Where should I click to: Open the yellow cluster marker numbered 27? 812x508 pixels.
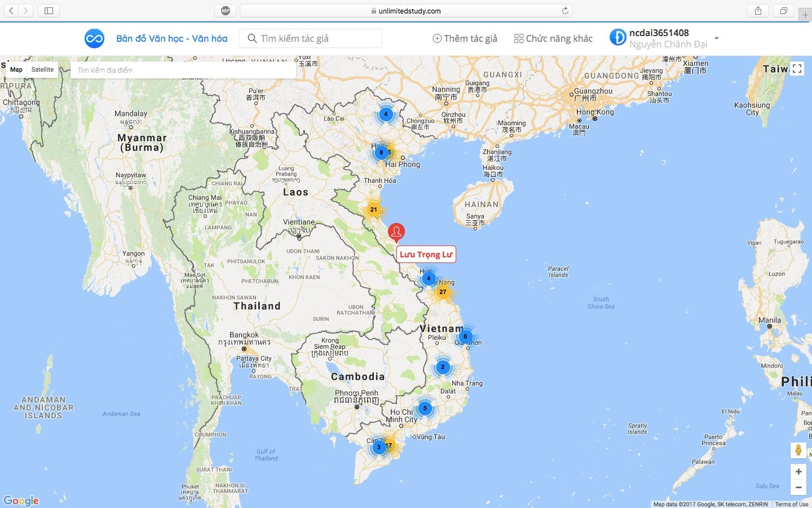click(443, 292)
